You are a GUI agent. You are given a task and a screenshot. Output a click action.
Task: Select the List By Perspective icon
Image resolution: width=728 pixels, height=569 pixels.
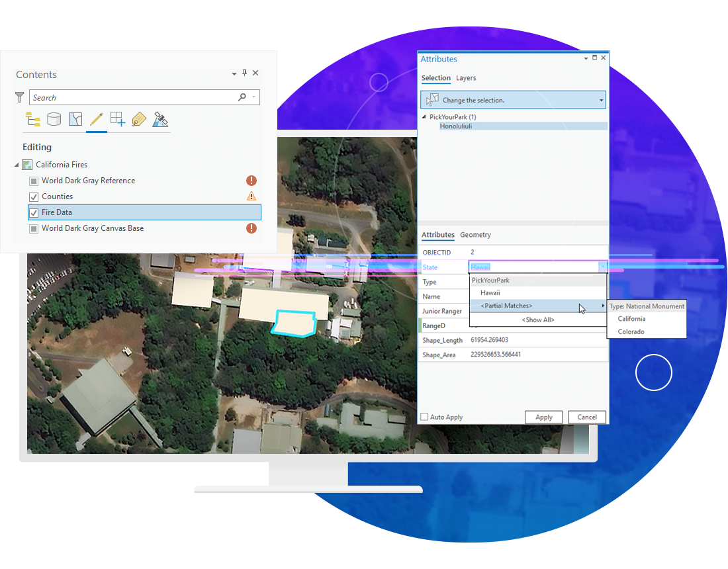pos(159,120)
